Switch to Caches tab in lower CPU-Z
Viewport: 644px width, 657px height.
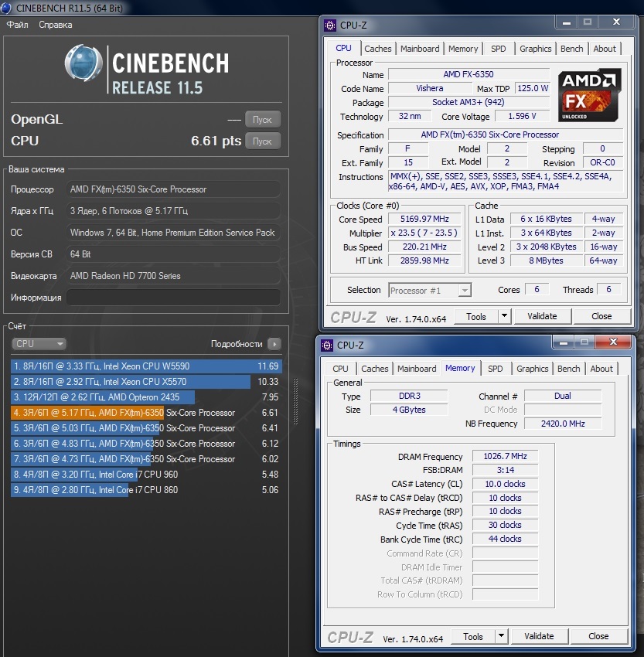375,369
